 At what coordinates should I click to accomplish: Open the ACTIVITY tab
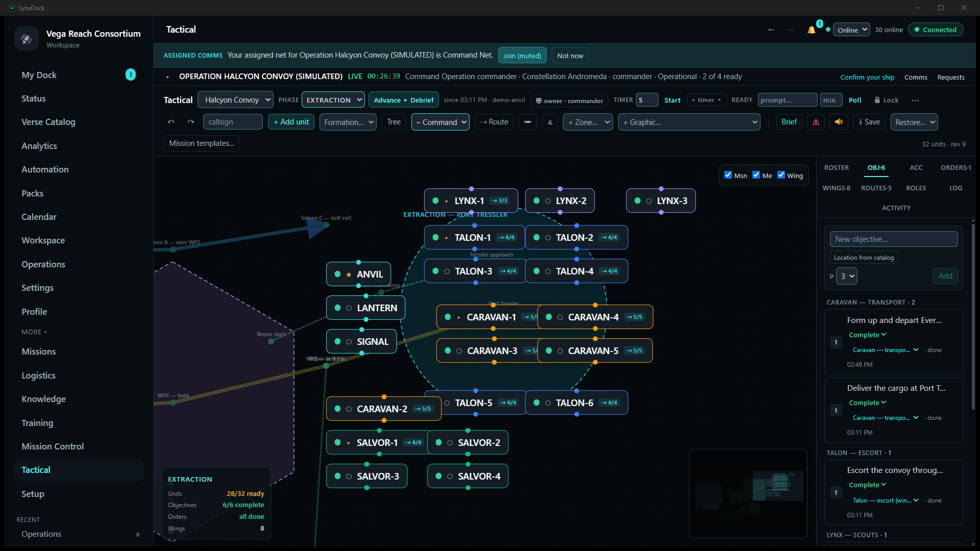[896, 208]
